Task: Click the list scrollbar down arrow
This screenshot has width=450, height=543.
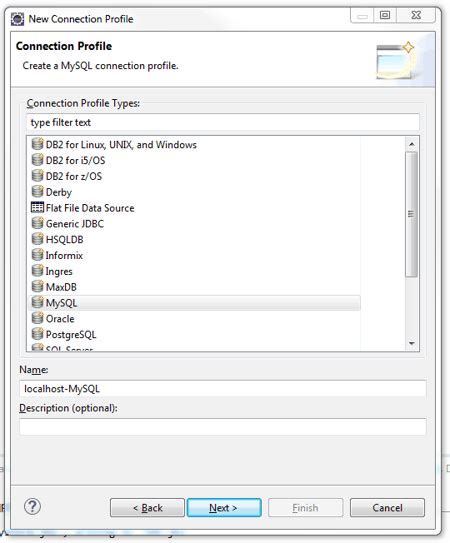Action: (412, 343)
